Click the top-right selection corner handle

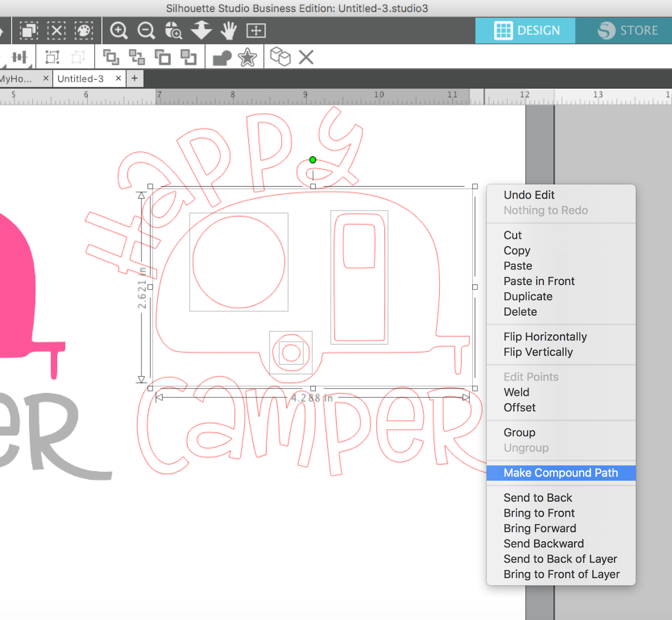(x=475, y=186)
